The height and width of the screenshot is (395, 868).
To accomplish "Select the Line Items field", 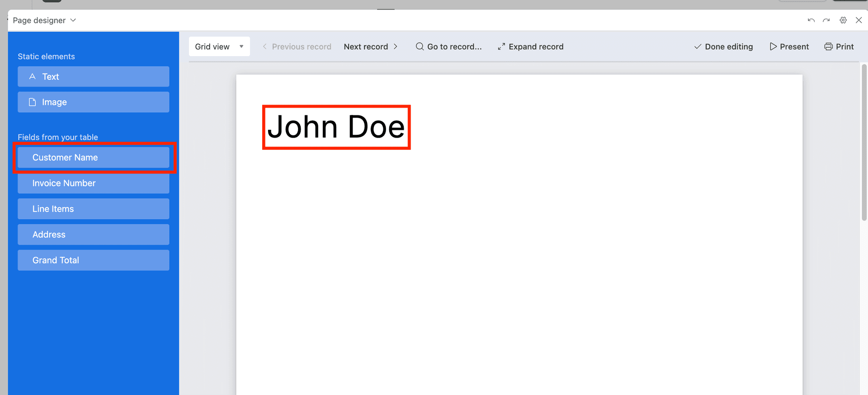I will [94, 209].
